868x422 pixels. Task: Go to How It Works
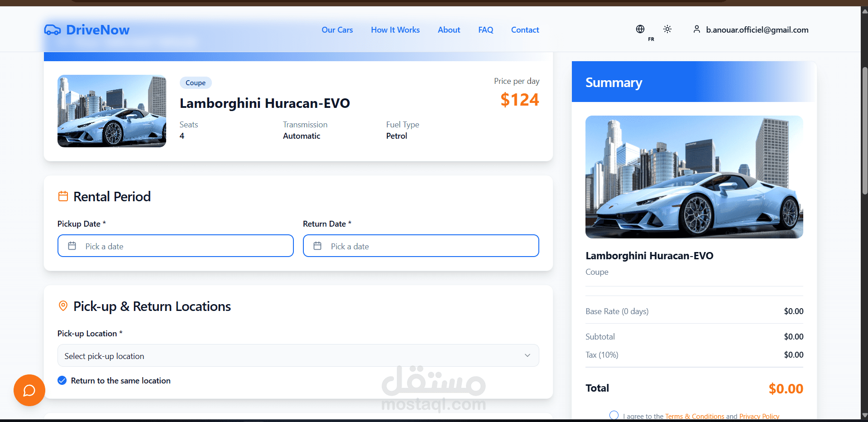(x=395, y=30)
